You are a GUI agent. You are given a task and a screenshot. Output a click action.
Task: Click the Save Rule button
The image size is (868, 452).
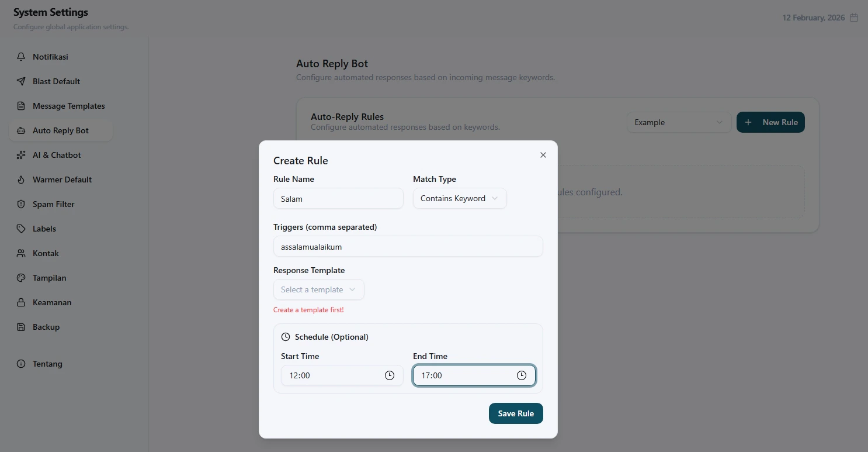516,413
